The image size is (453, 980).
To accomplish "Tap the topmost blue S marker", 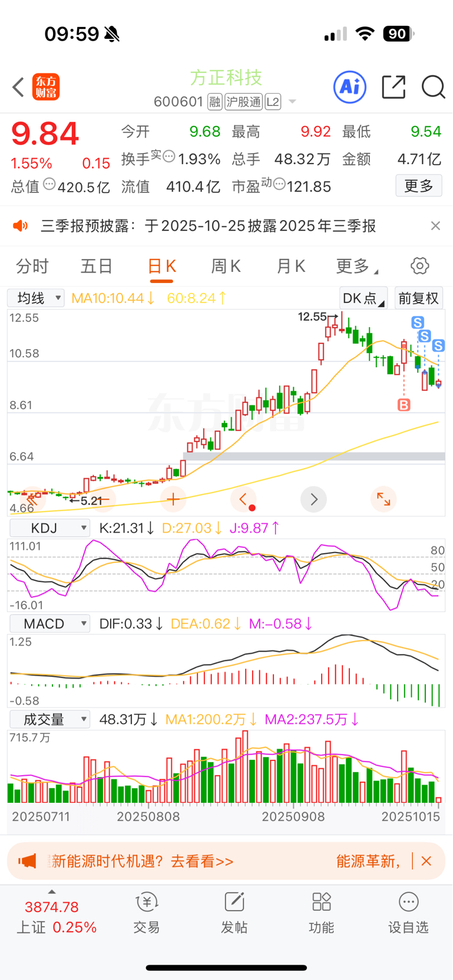I will coord(418,322).
